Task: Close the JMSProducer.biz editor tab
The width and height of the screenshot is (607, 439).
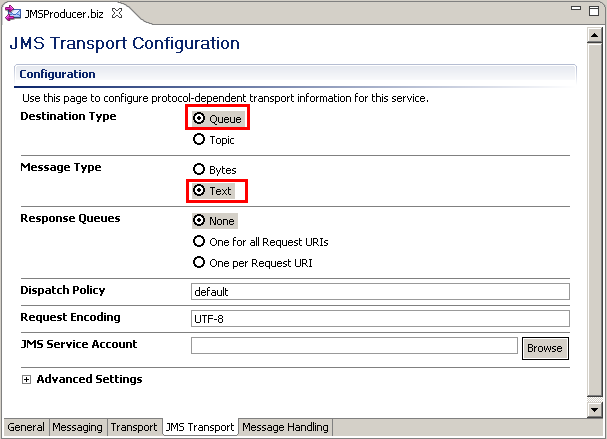Action: tap(118, 12)
